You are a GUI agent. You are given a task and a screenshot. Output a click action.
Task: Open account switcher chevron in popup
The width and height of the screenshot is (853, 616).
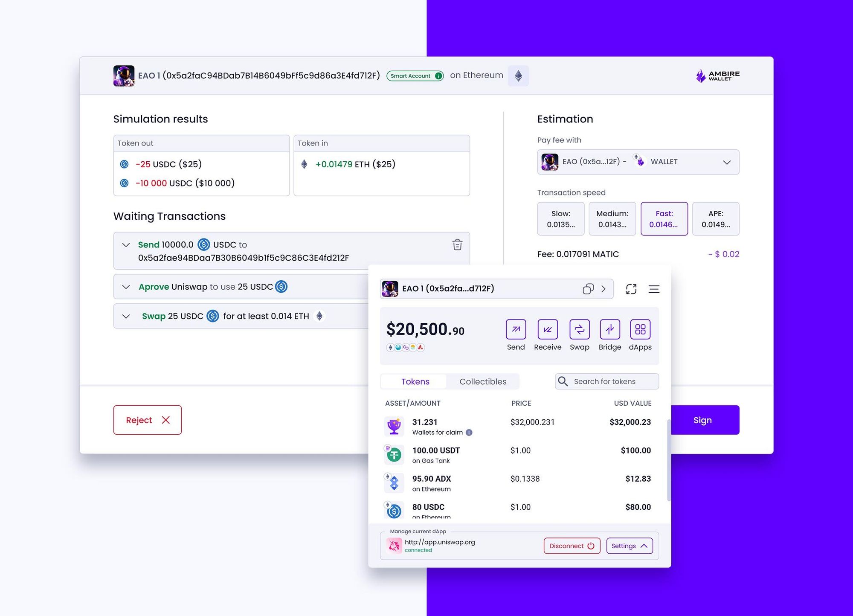(x=603, y=289)
